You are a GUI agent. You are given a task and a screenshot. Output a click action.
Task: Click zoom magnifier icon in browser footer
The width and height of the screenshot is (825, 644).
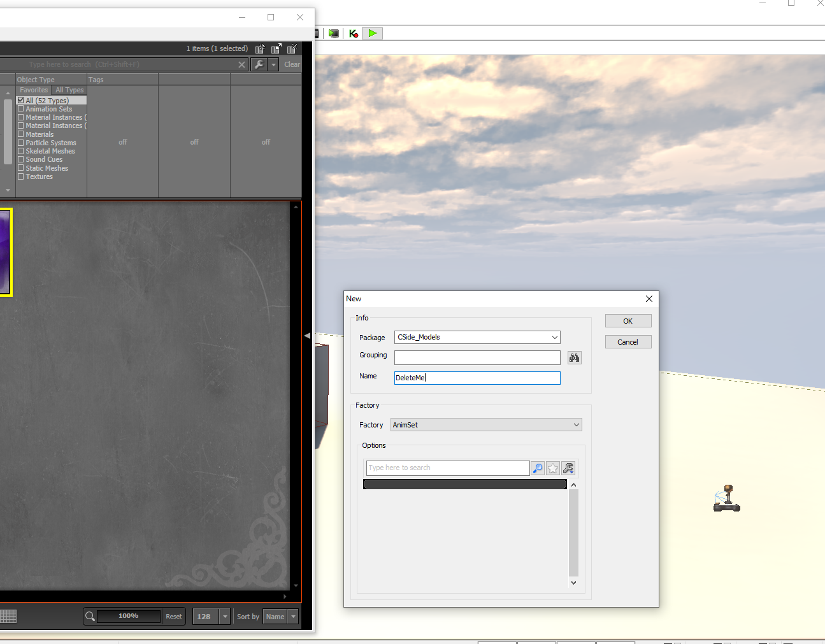90,616
